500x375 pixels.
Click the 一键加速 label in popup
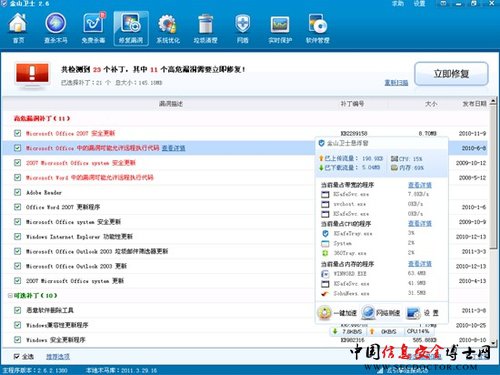coord(345,313)
